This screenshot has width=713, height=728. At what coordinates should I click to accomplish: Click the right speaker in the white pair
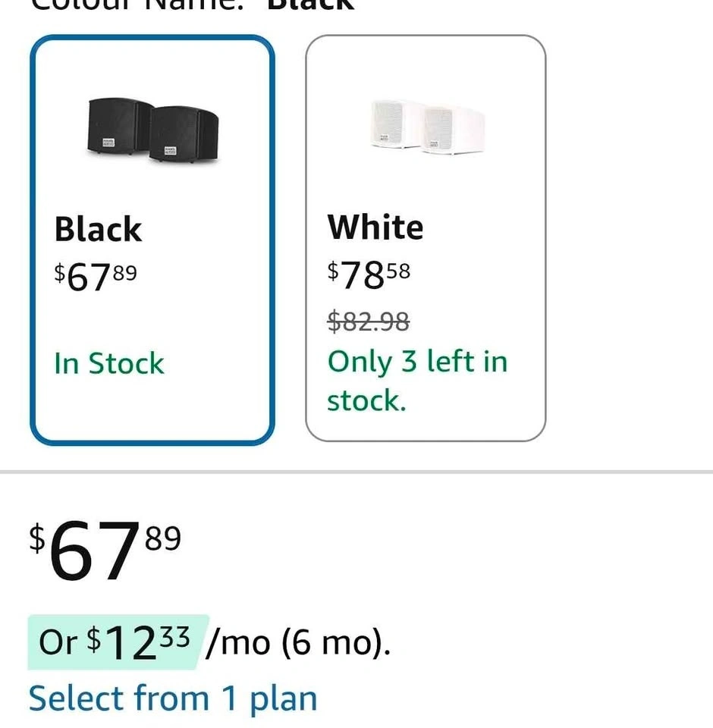point(454,129)
